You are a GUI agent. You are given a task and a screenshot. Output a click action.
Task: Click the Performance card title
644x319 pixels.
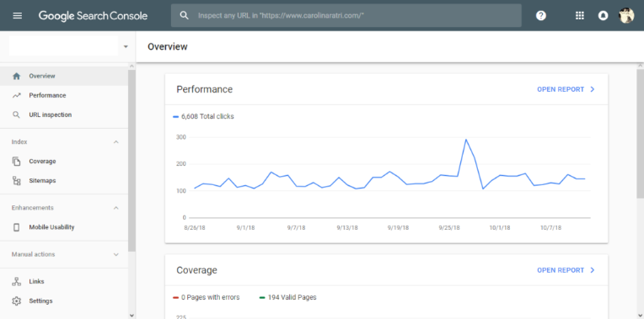pyautogui.click(x=205, y=89)
